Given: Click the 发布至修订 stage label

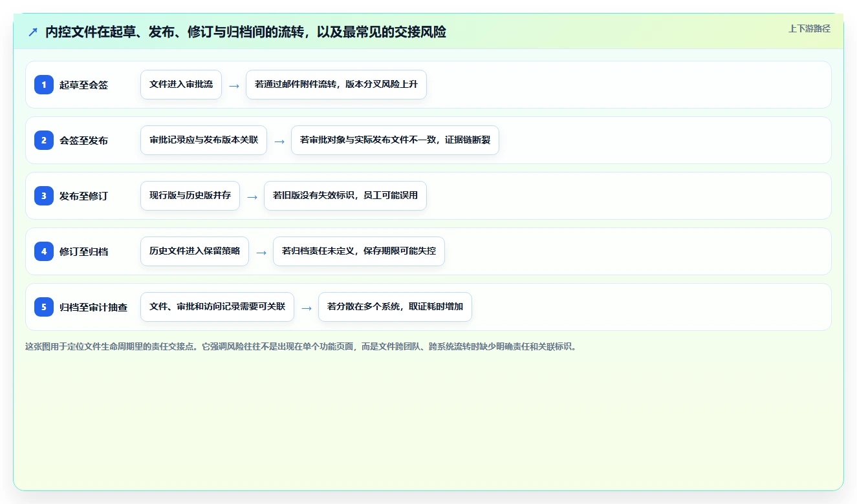Looking at the screenshot, I should [x=83, y=196].
